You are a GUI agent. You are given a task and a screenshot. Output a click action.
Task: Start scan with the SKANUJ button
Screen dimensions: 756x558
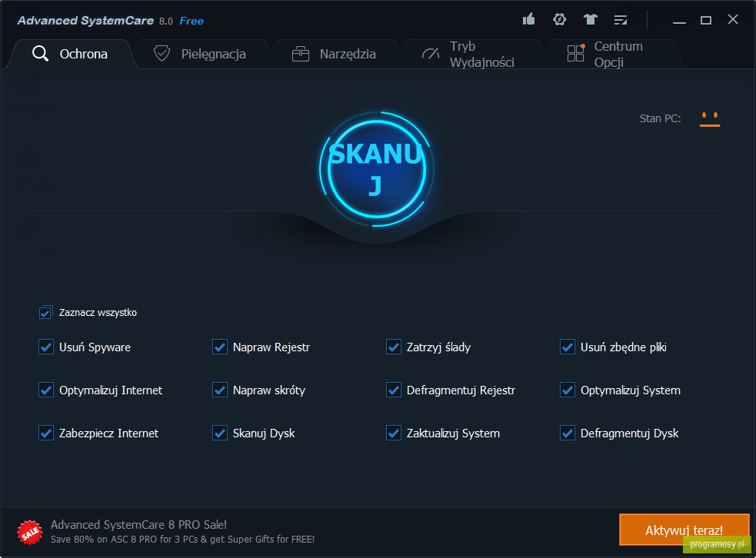click(x=377, y=169)
